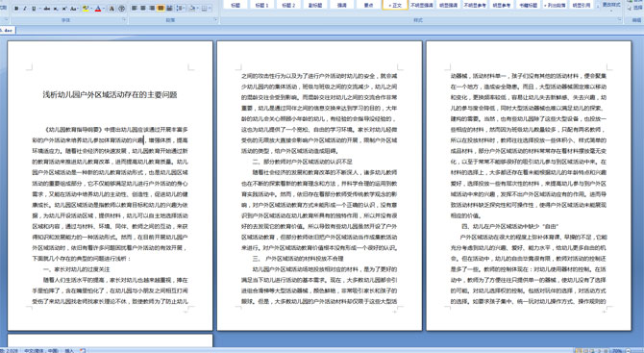Apply the 标题 1 style
644x353 pixels.
(262, 5)
